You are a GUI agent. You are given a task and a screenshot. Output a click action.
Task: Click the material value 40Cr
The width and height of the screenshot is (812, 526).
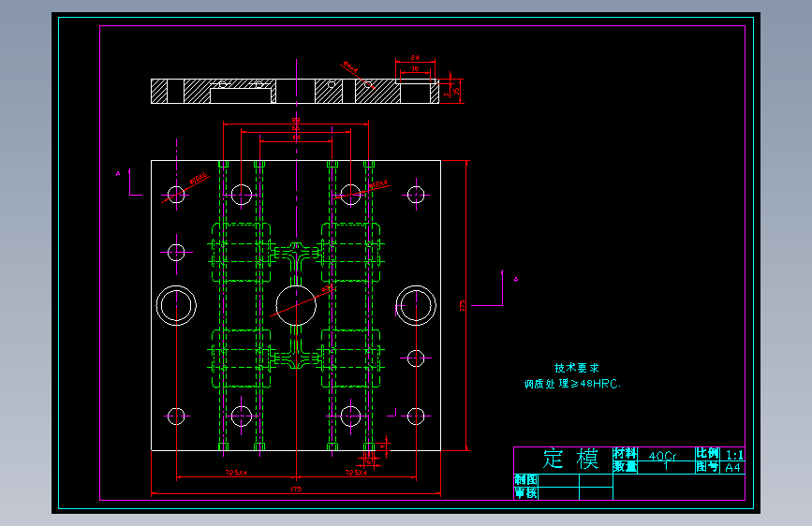[662, 456]
